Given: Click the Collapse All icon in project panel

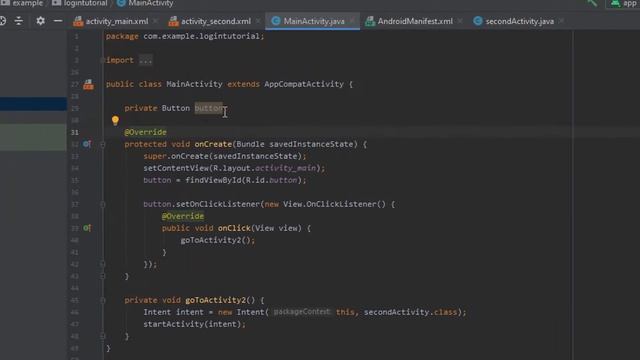Looking at the screenshot, I should 19,21.
